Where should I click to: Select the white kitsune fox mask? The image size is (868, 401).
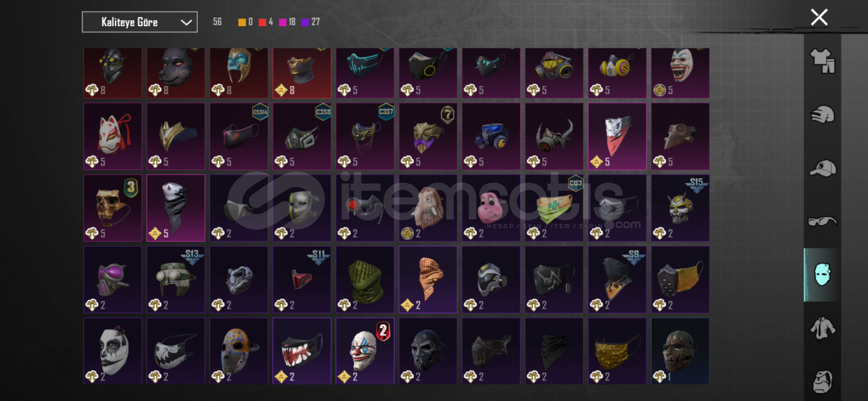pos(113,136)
